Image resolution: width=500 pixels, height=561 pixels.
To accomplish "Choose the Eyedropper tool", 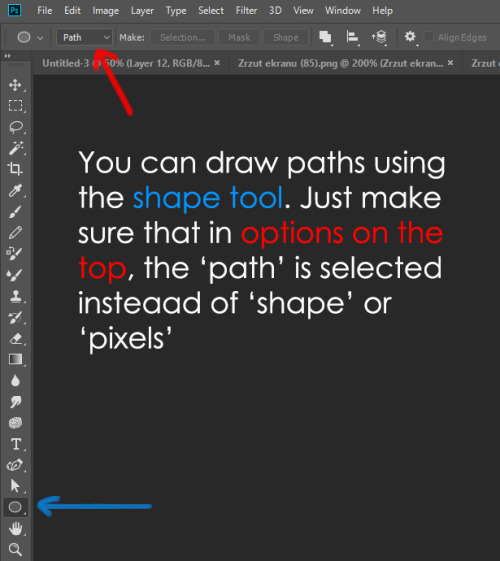I will (15, 190).
